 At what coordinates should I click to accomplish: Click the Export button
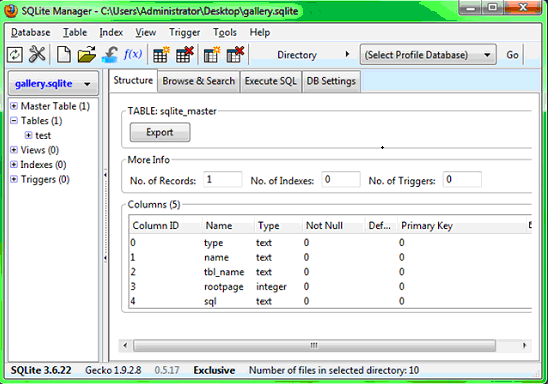click(x=160, y=132)
